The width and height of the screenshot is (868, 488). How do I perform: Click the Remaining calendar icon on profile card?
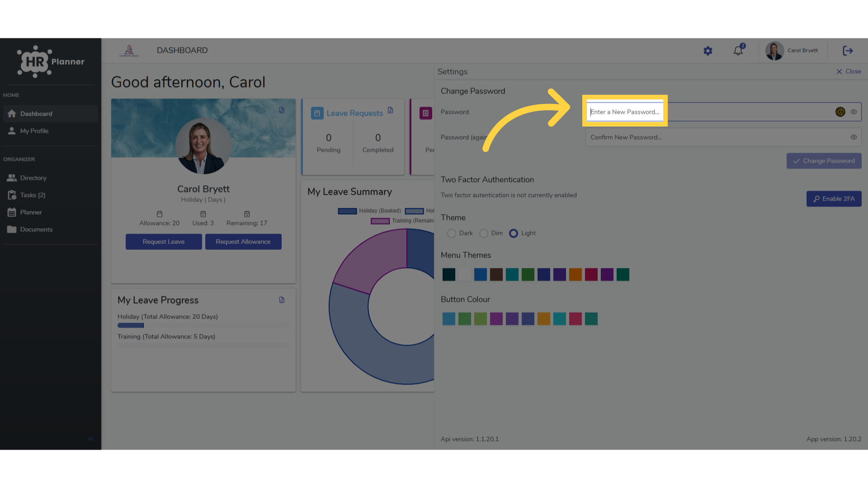247,214
